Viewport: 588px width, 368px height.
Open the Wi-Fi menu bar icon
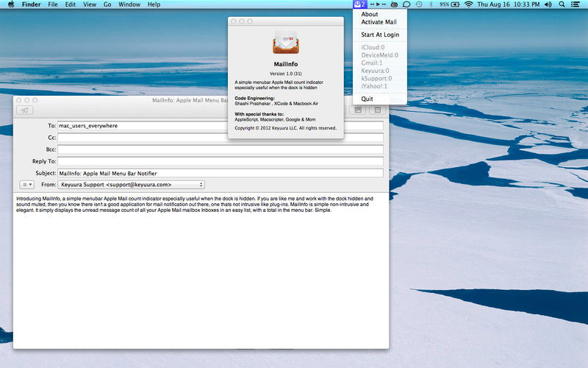468,4
